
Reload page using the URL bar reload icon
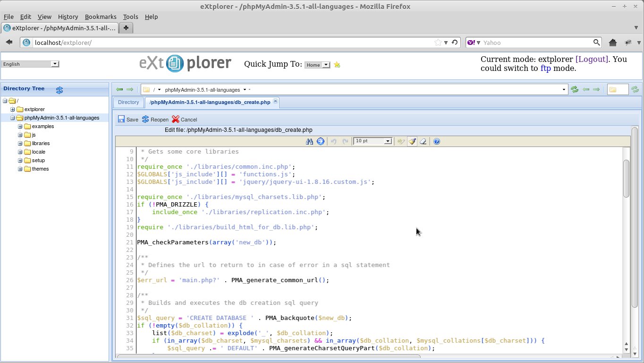pos(455,43)
